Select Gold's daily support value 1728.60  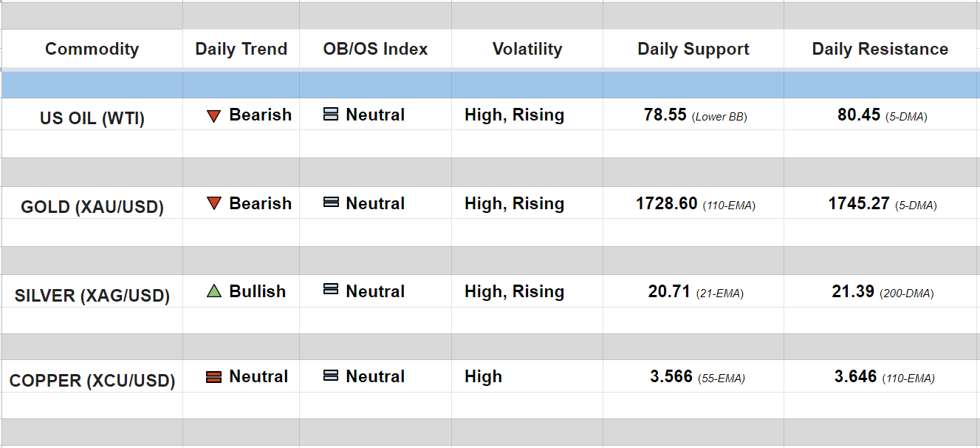[666, 203]
